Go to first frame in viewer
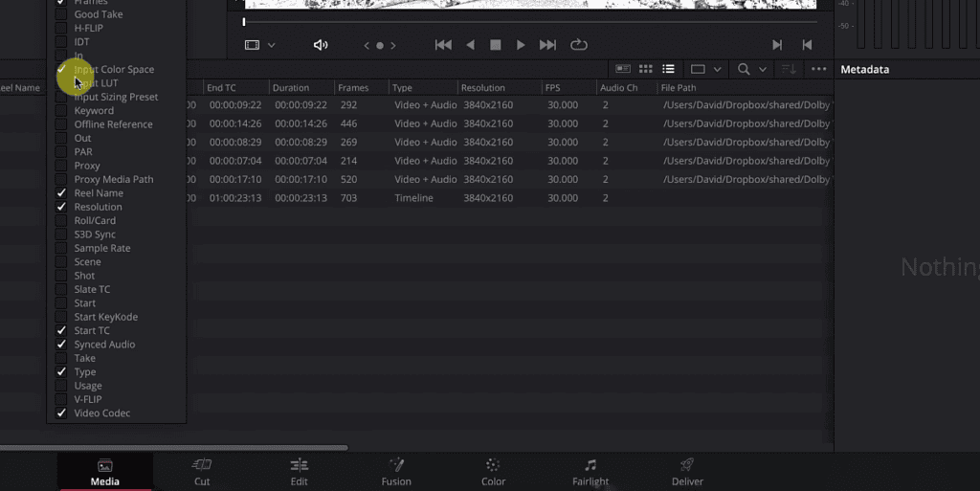980x491 pixels. coord(443,45)
